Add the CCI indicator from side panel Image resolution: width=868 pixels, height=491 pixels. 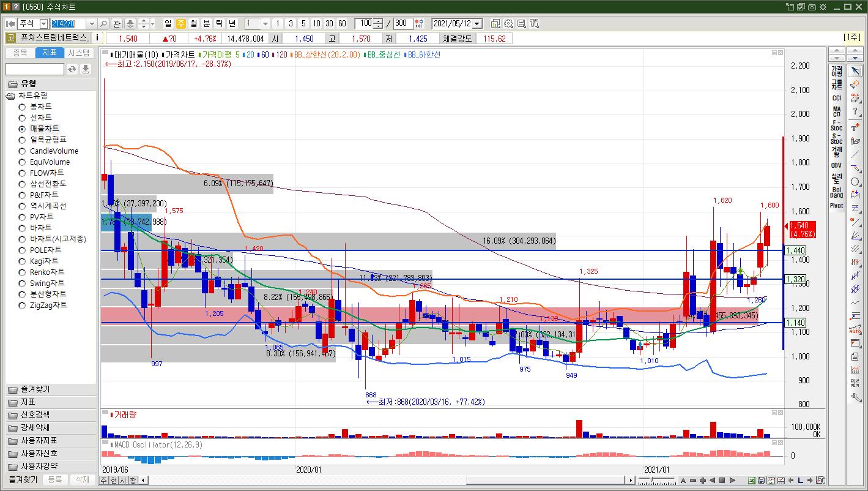coord(836,98)
